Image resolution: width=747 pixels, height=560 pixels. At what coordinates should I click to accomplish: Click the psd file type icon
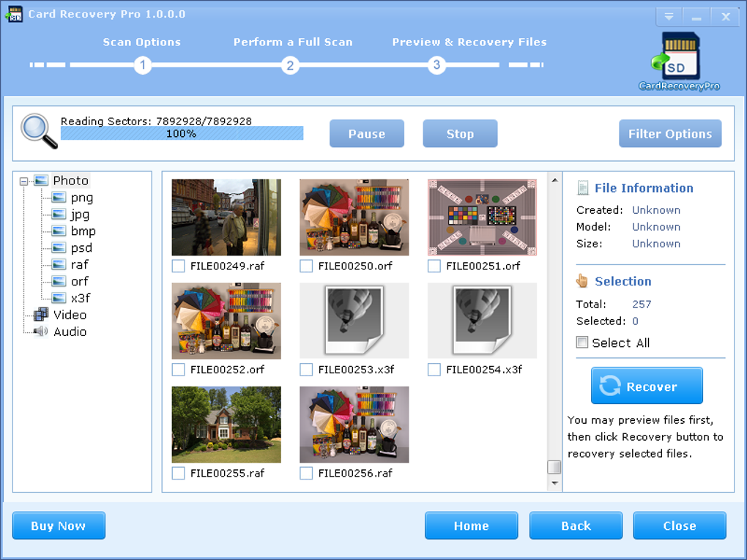pos(59,247)
